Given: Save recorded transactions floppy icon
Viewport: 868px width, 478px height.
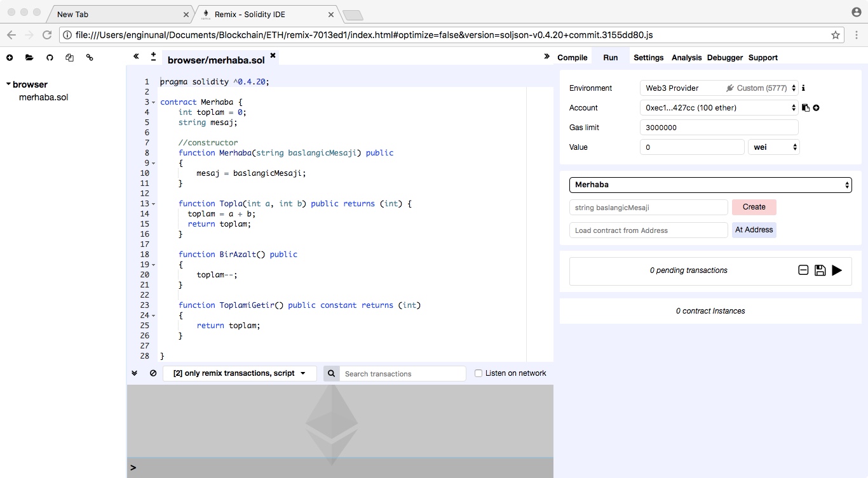Looking at the screenshot, I should pyautogui.click(x=820, y=270).
